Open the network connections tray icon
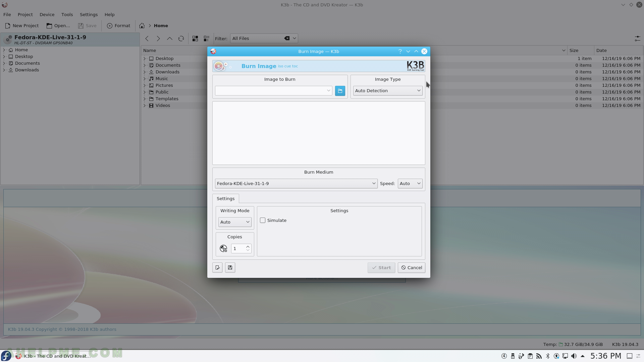This screenshot has height=362, width=644. [565, 356]
